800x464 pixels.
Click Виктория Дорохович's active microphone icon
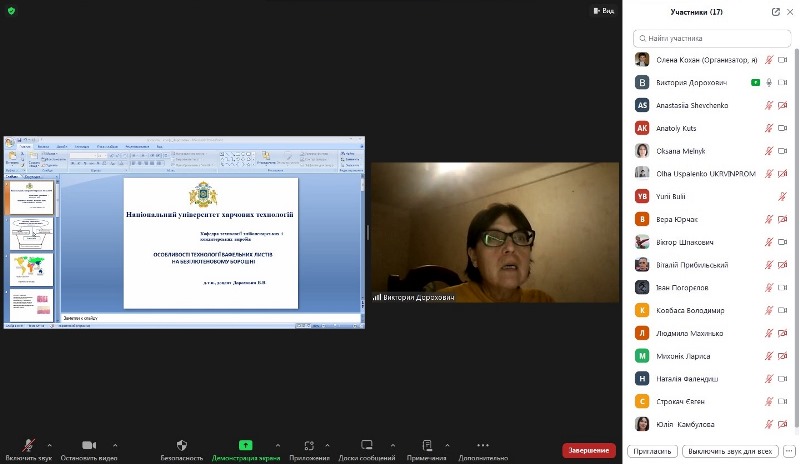[x=769, y=82]
